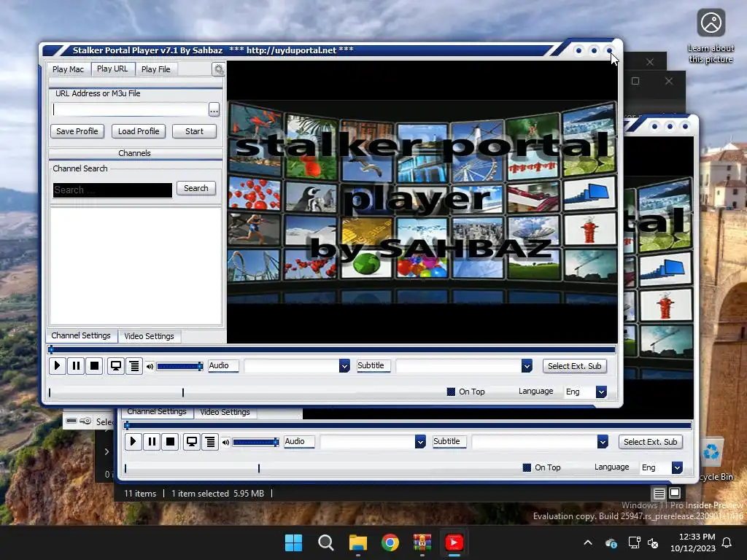Click Save Profile button

(77, 131)
